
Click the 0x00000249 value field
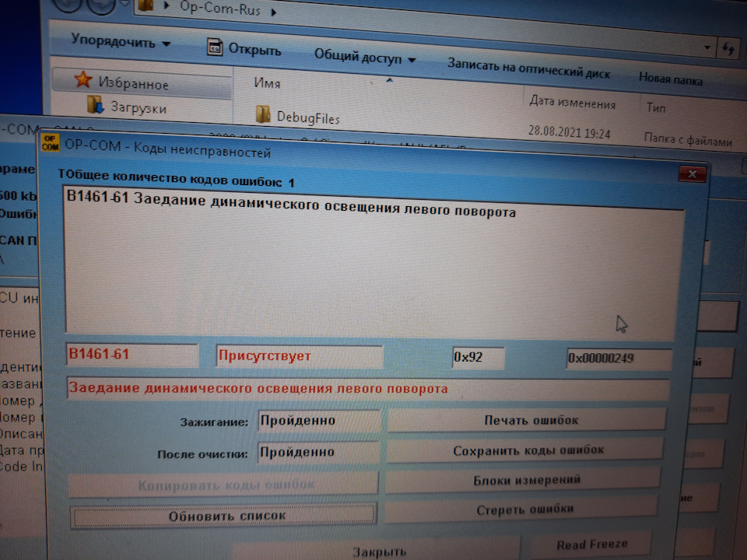pyautogui.click(x=619, y=358)
